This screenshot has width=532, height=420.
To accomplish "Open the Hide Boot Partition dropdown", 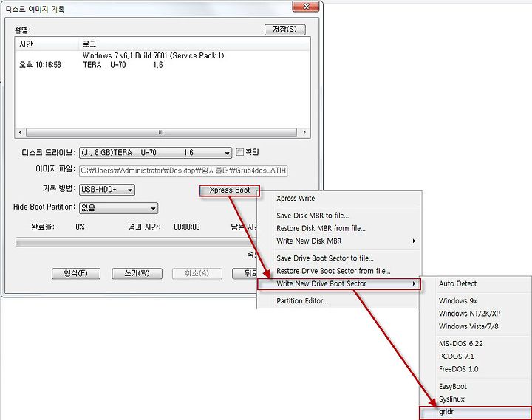I will [x=118, y=208].
